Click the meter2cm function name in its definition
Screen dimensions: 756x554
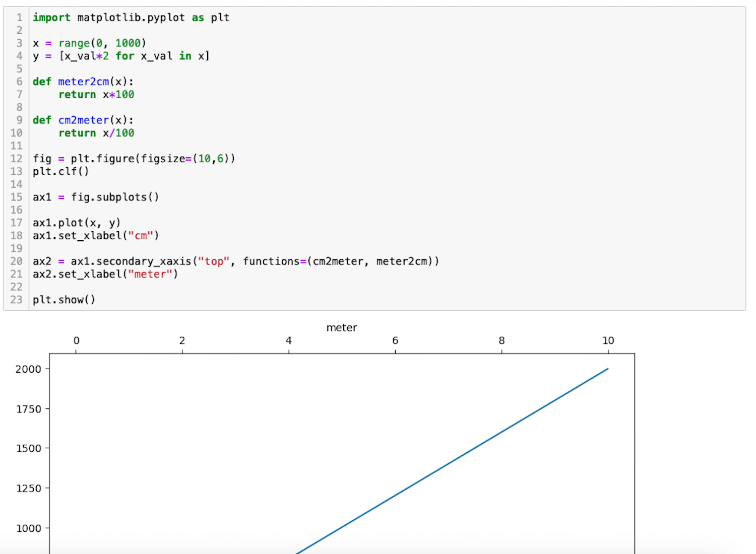click(83, 82)
